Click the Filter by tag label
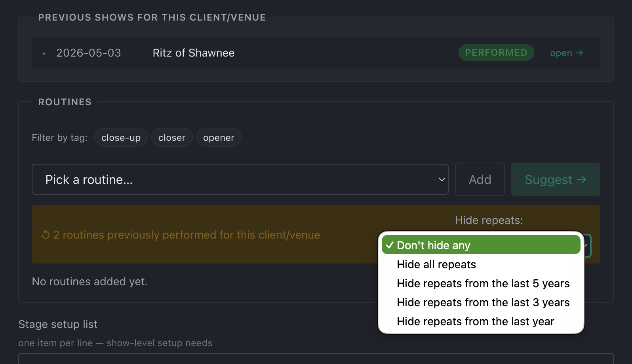The width and height of the screenshot is (632, 364). tap(60, 137)
